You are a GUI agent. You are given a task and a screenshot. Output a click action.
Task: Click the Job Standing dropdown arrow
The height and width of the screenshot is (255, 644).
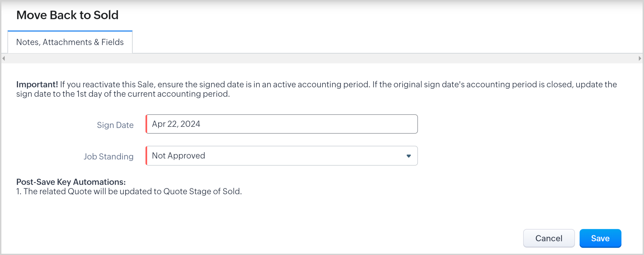coord(408,156)
